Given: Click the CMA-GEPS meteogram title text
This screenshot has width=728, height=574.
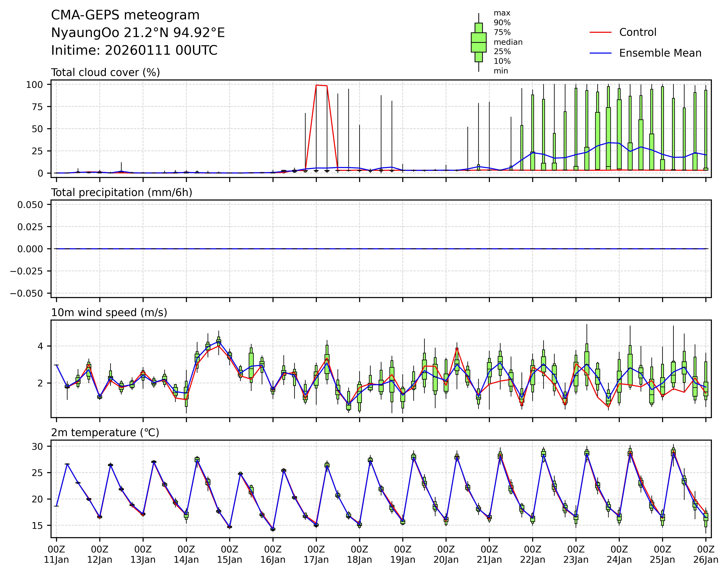Looking at the screenshot, I should click(125, 15).
